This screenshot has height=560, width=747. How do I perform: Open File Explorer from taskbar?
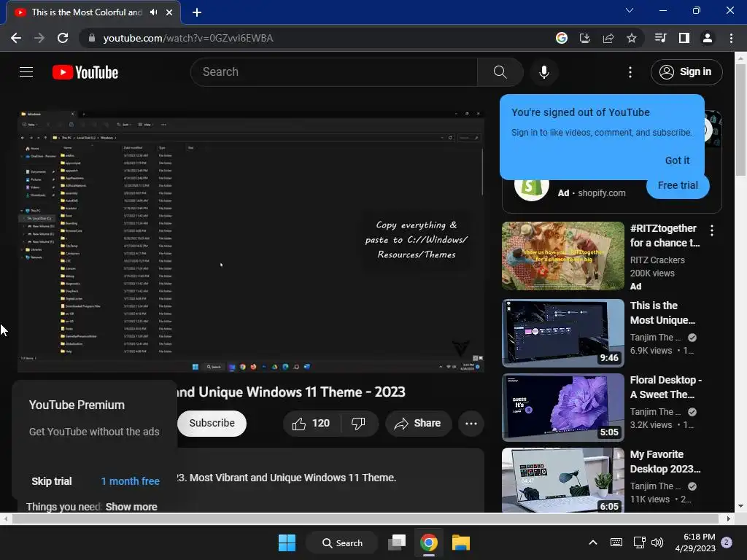click(x=461, y=542)
